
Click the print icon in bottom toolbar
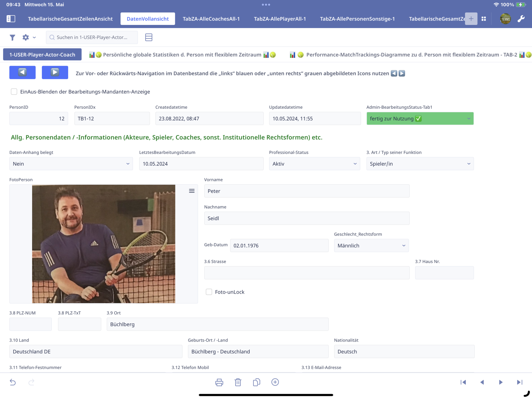pos(219,382)
